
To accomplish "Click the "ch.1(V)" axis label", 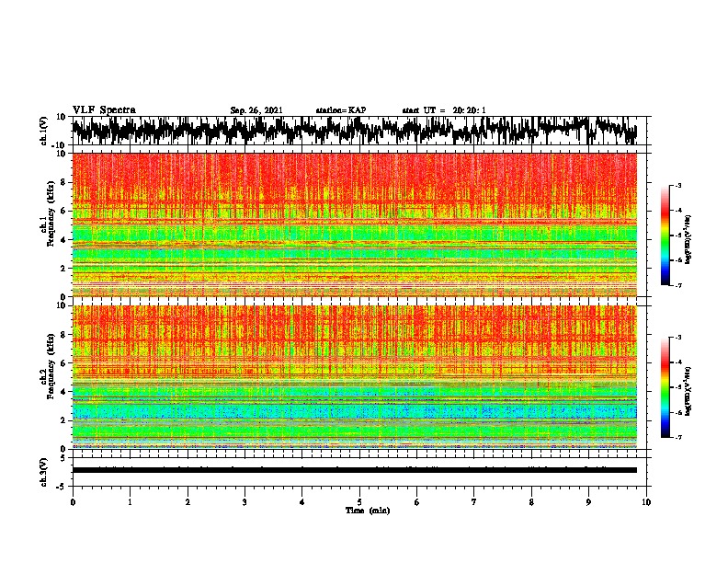I will coord(44,131).
